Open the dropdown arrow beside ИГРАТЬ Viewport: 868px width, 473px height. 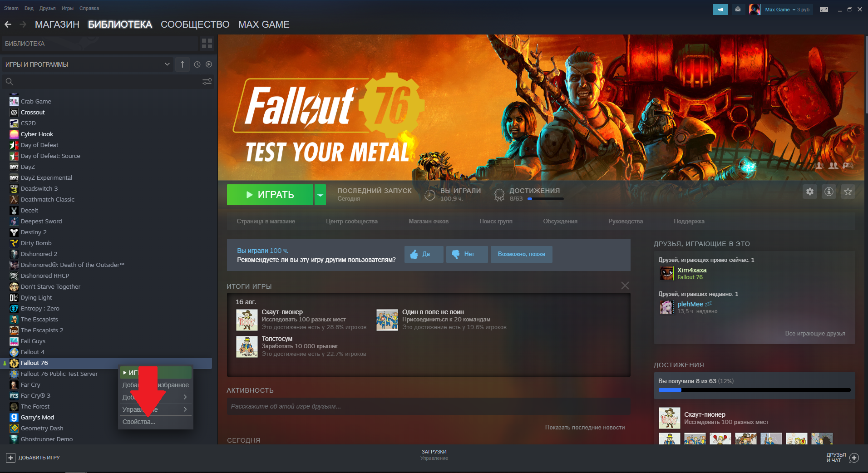click(321, 195)
